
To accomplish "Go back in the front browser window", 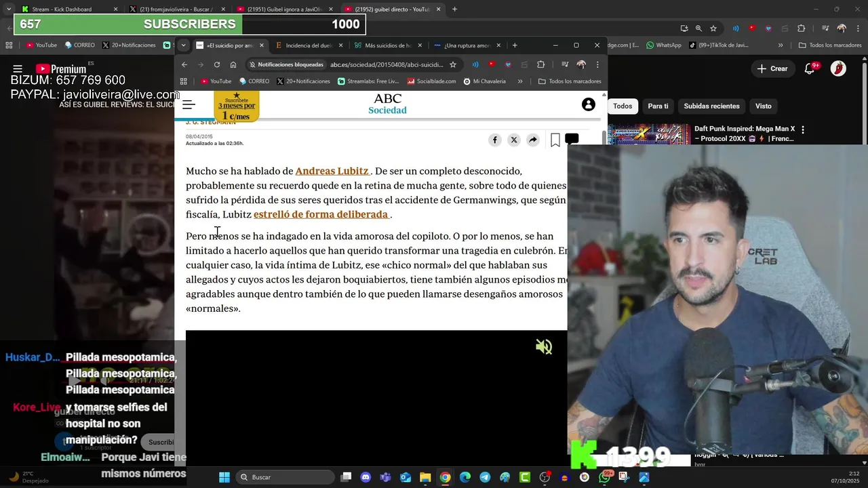I will [184, 64].
